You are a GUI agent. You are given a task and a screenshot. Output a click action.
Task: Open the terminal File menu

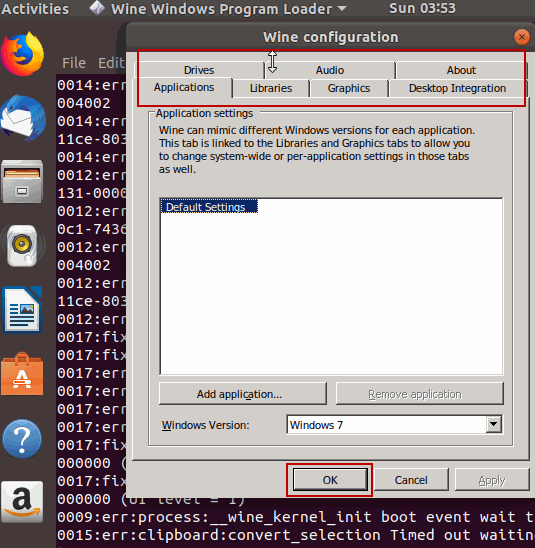pyautogui.click(x=74, y=63)
